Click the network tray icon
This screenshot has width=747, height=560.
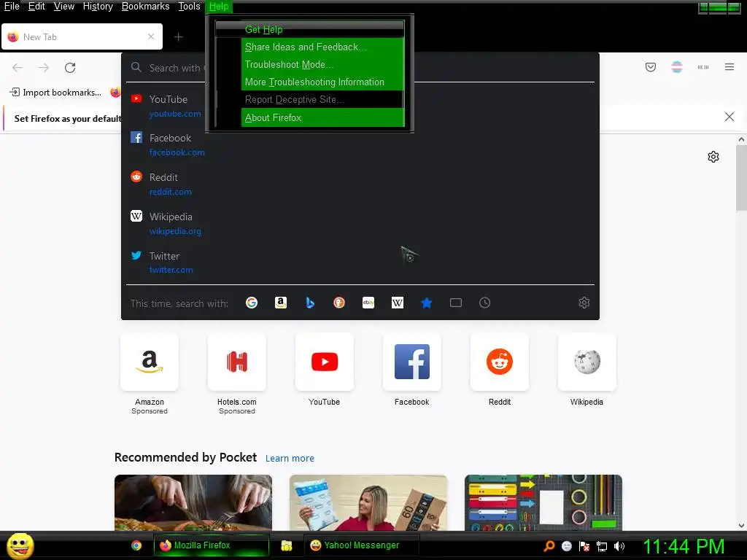click(602, 546)
